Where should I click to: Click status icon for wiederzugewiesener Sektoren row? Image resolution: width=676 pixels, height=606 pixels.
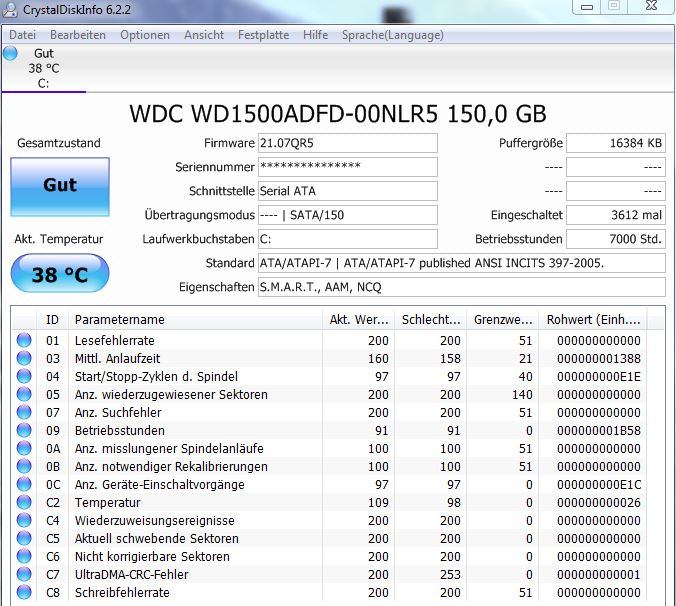tap(24, 394)
